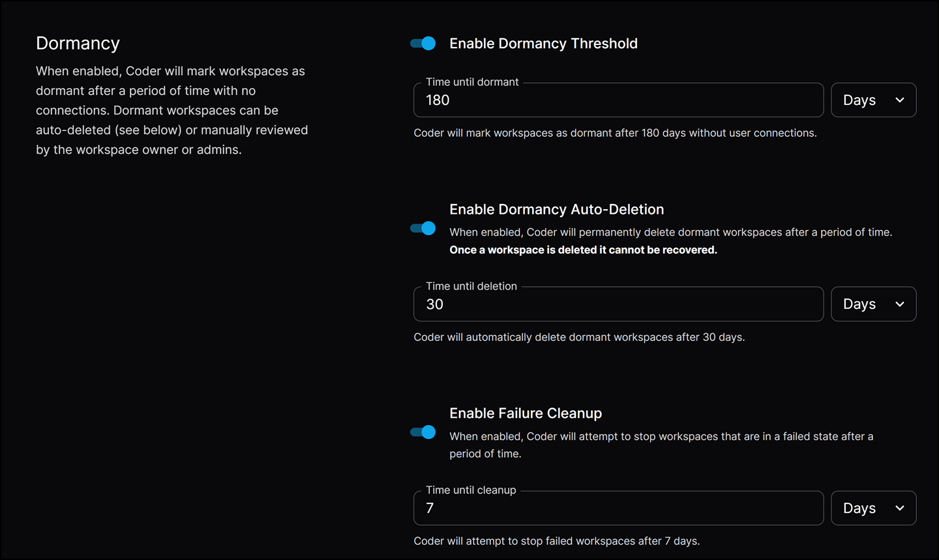Disable the Failure Cleanup toggle switch

(423, 432)
